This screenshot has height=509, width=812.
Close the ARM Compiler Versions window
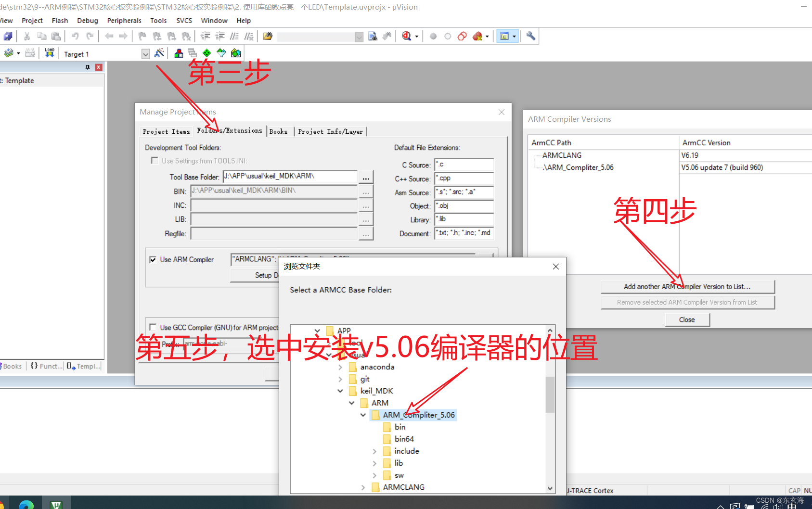[687, 319]
